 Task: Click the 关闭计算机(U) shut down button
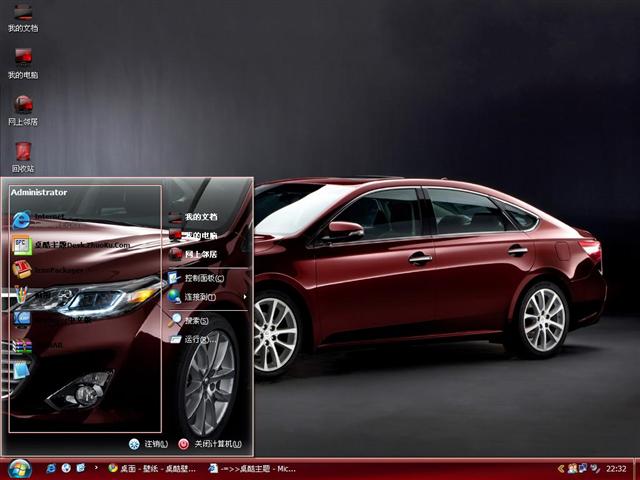210,444
